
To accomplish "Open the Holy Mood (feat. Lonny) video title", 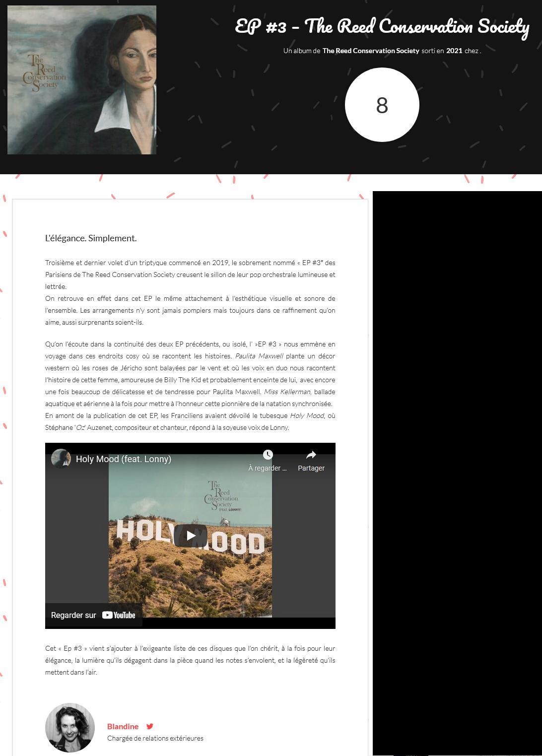I will click(124, 459).
